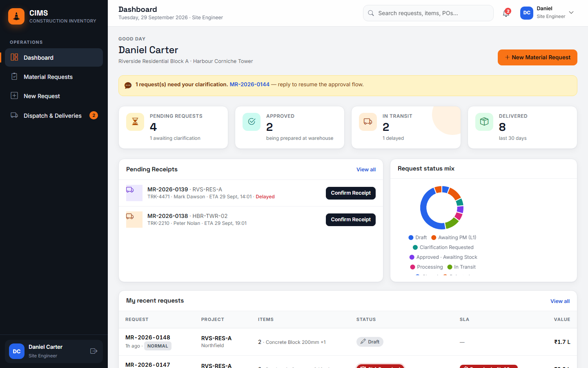This screenshot has height=368, width=588.
Task: Click the In Transit legend green dot
Action: [x=450, y=267]
